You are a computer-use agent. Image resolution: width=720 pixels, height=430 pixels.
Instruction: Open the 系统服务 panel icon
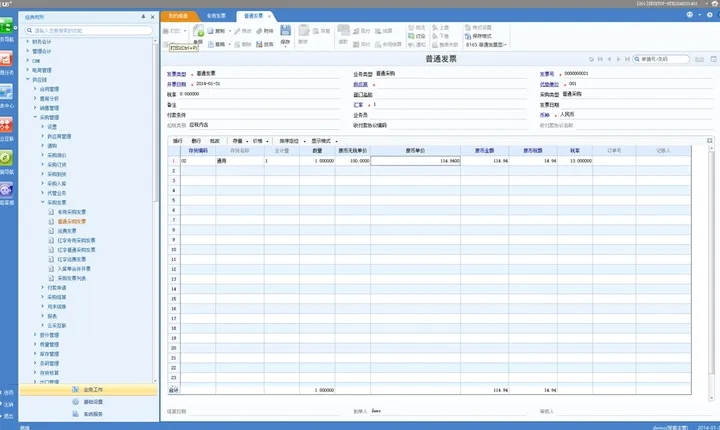pos(76,412)
